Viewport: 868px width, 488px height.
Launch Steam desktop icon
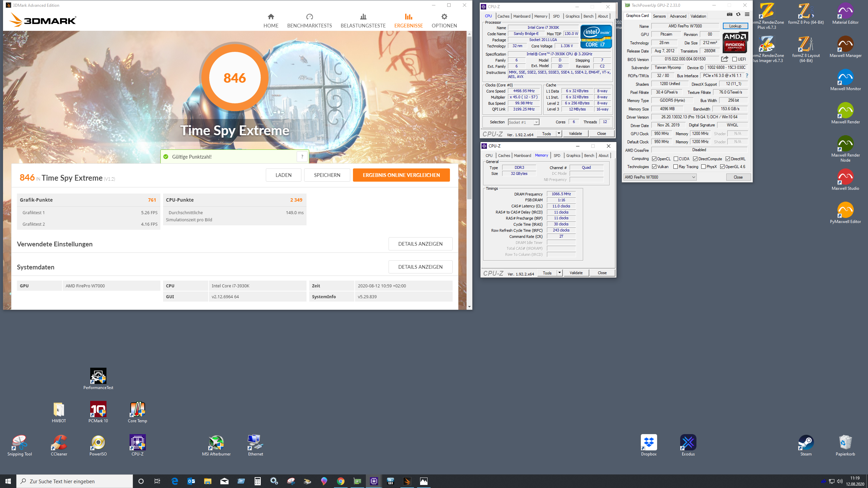806,445
